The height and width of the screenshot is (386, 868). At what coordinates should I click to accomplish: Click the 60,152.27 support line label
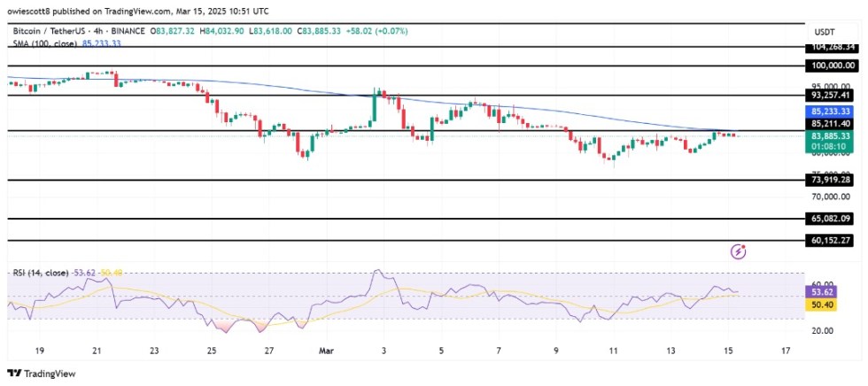pyautogui.click(x=830, y=240)
